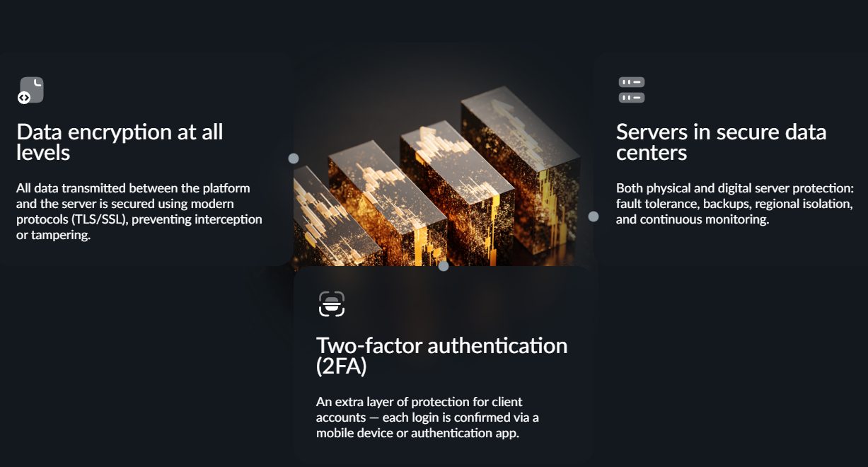Open the 'Servers in secure data centers' heading
Image resolution: width=868 pixels, height=467 pixels.
(x=721, y=142)
